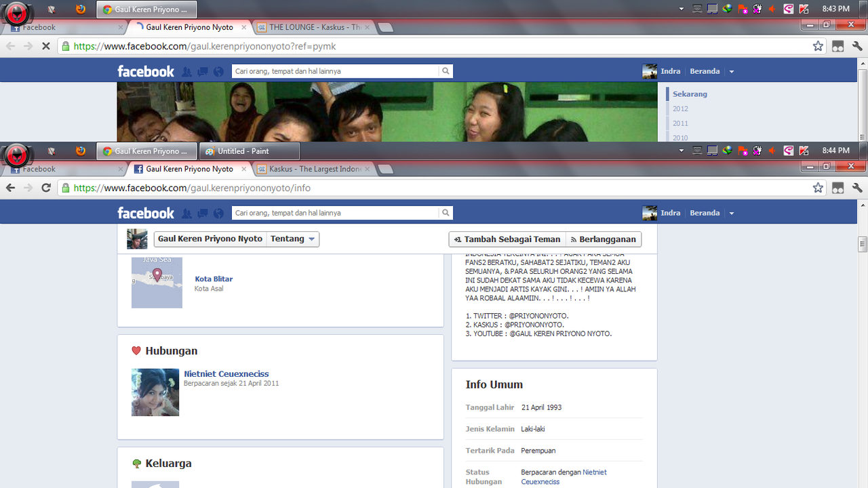Open the Surabaya map thumbnail
The width and height of the screenshot is (868, 488).
[157, 283]
